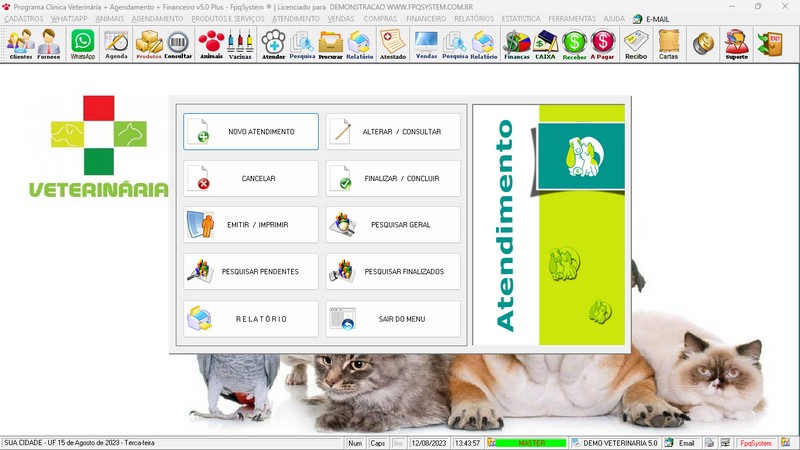Open the Cartas parchment icon
The height and width of the screenshot is (450, 800).
pos(668,44)
